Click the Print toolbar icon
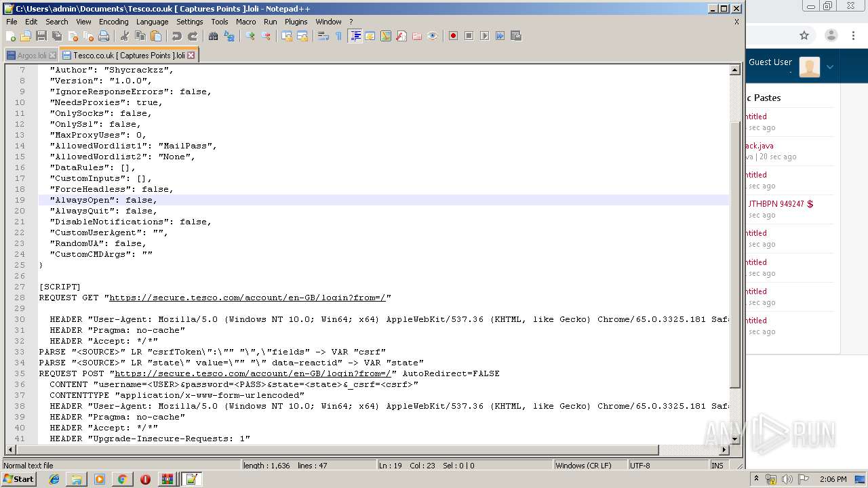The height and width of the screenshot is (488, 868). coord(104,36)
